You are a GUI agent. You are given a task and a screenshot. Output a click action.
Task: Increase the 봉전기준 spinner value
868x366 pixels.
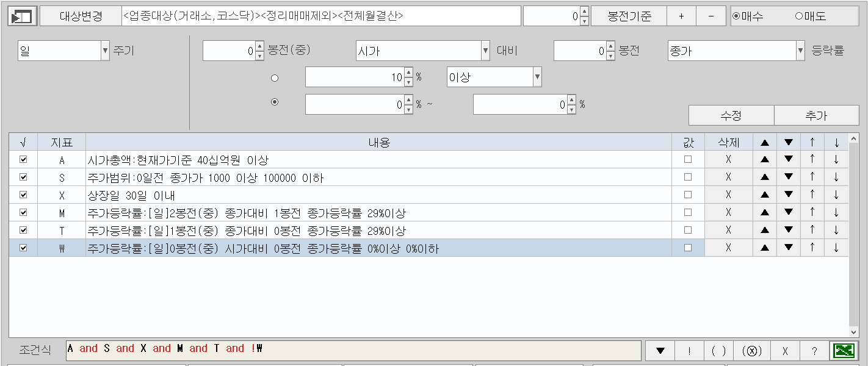point(584,12)
